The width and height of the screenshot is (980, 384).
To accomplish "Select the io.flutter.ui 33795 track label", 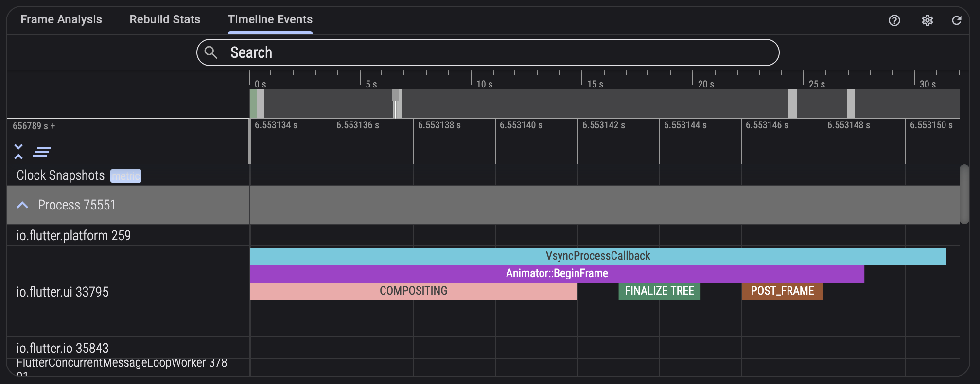I will coord(63,292).
